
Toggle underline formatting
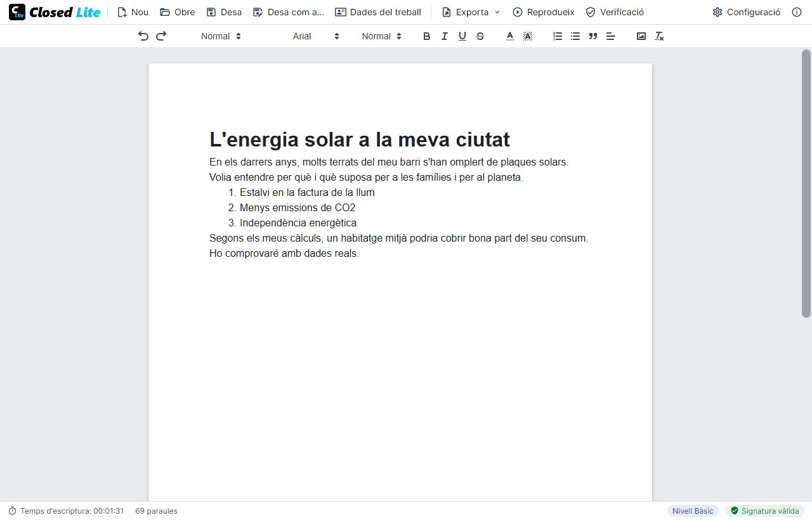pyautogui.click(x=462, y=36)
